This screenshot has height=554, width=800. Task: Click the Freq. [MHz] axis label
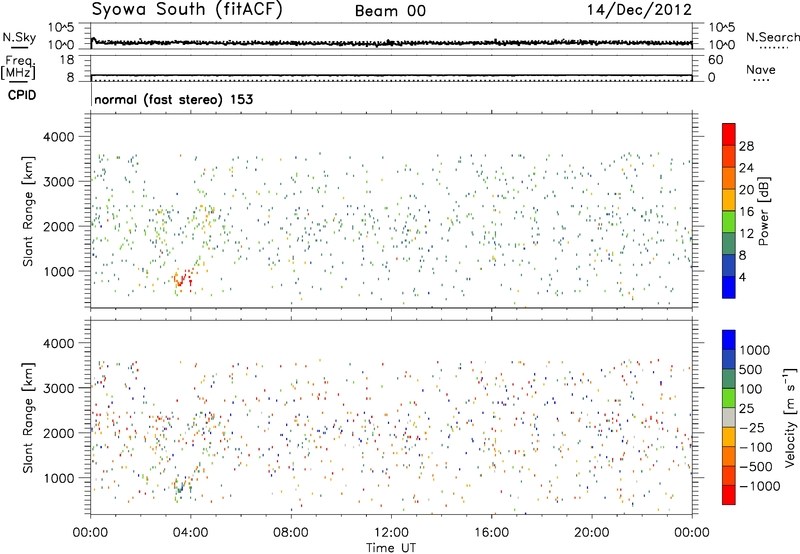point(18,68)
